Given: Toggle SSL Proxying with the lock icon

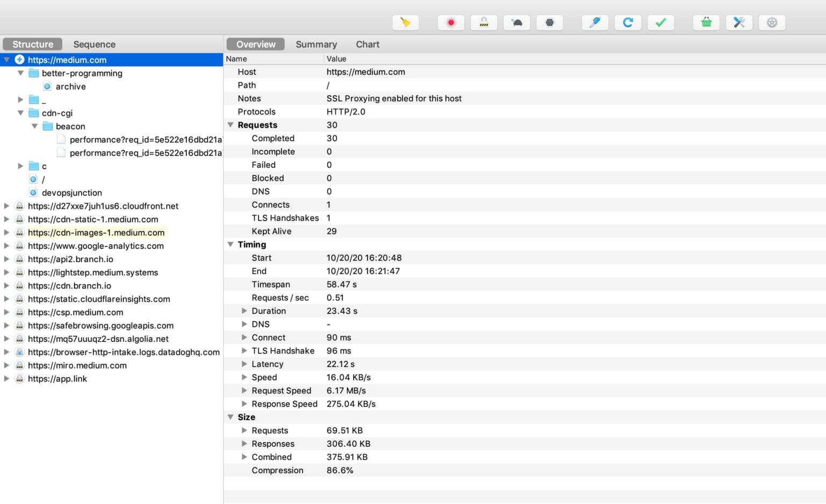Looking at the screenshot, I should point(483,23).
